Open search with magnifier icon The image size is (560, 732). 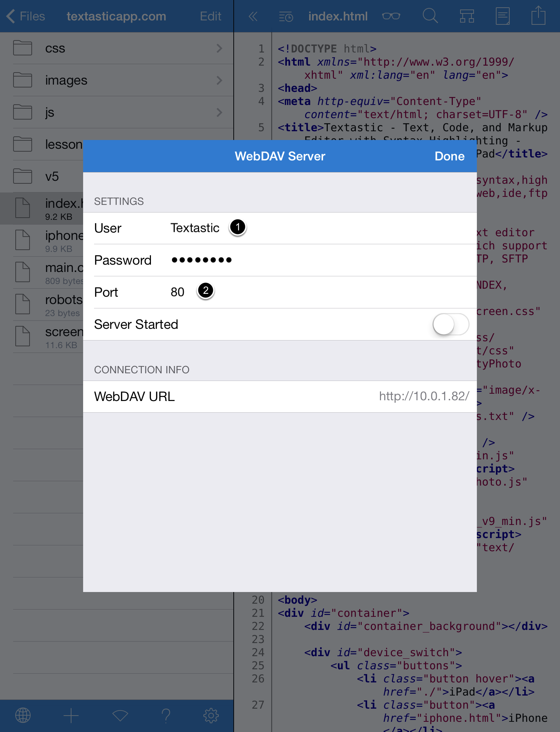tap(430, 16)
